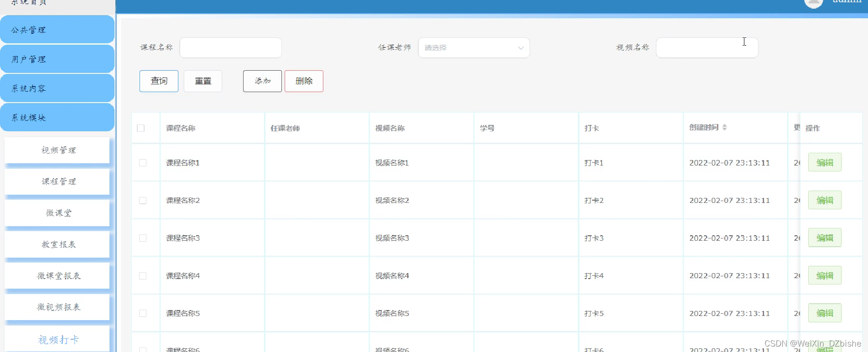This screenshot has height=352, width=868.
Task: Check the checkbox for row 课程名称5
Action: pos(143,313)
